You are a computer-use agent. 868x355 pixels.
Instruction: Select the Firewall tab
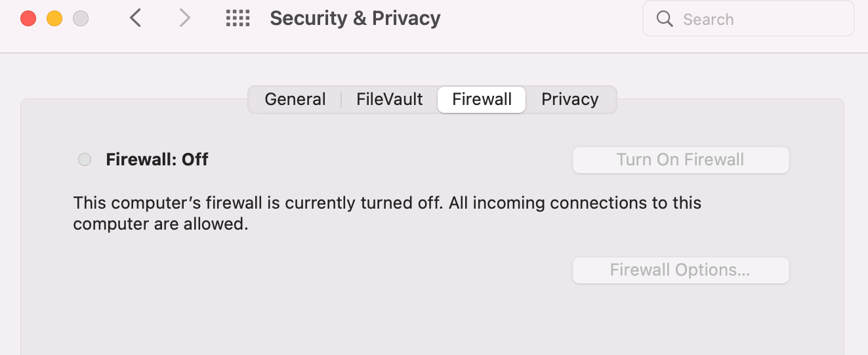(x=482, y=99)
